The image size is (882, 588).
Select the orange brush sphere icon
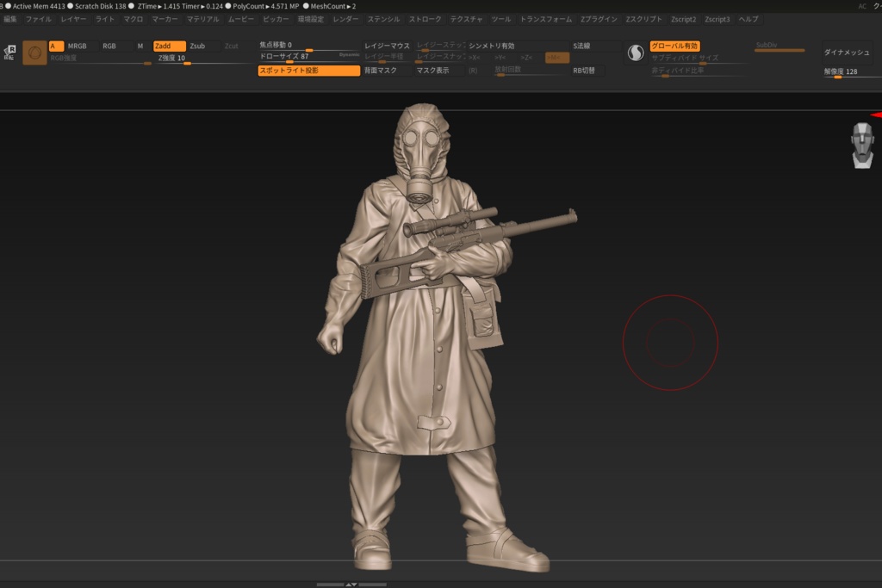[x=35, y=53]
